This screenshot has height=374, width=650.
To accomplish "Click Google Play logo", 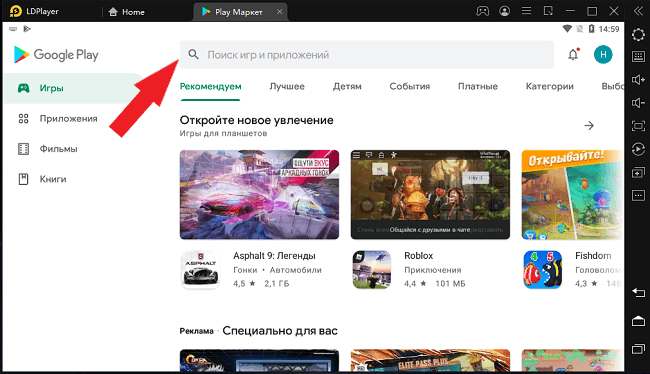I will [56, 54].
